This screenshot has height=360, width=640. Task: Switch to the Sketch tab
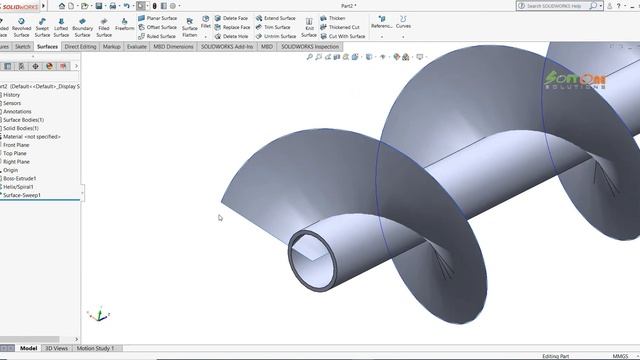click(22, 47)
